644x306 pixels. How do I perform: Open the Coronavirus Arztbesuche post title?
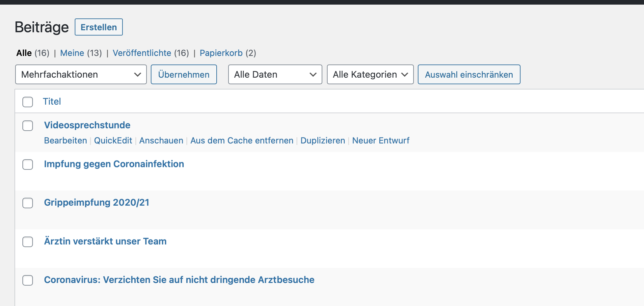[x=179, y=280]
